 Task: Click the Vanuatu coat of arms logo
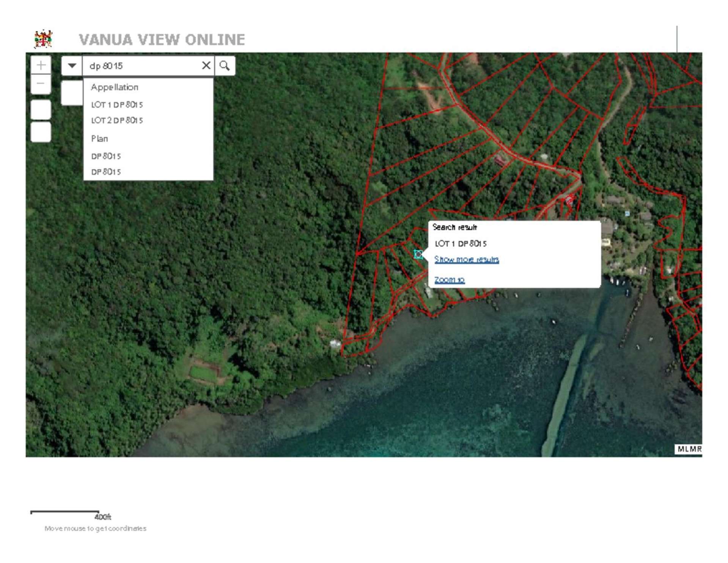pos(43,38)
